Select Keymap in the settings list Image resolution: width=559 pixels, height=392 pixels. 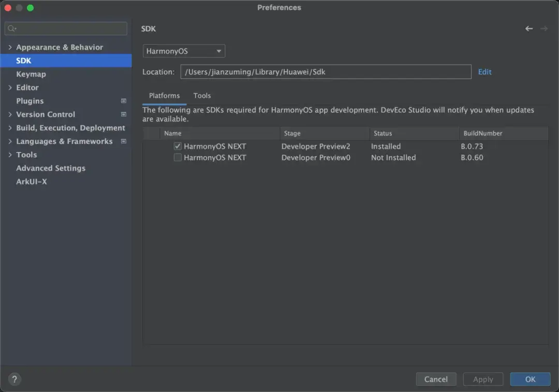(31, 74)
